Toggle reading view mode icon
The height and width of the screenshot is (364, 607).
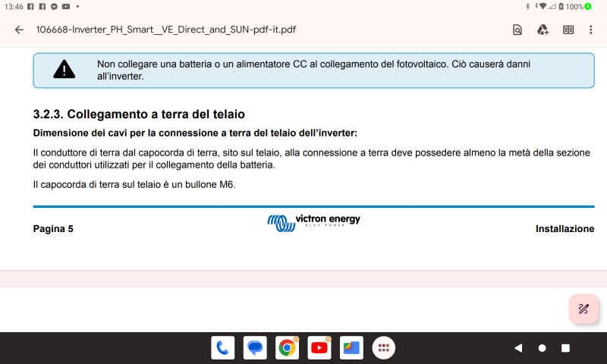click(568, 30)
